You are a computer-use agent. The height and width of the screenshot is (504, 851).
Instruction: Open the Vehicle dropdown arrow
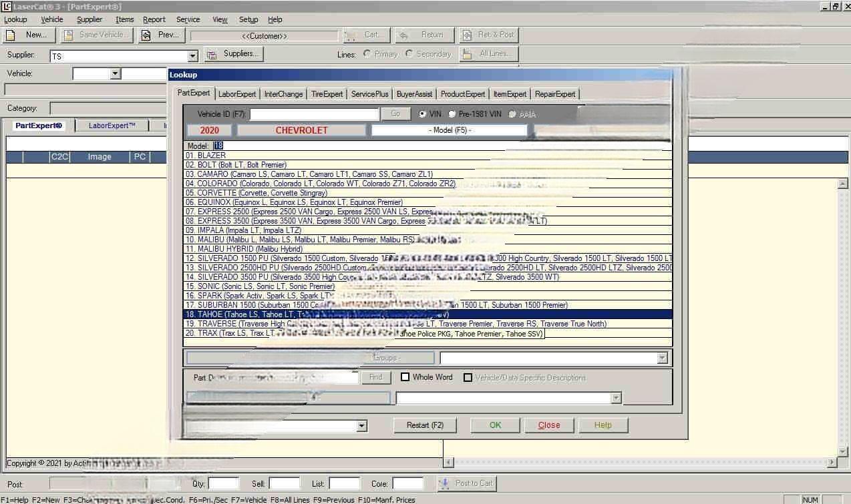click(x=115, y=74)
